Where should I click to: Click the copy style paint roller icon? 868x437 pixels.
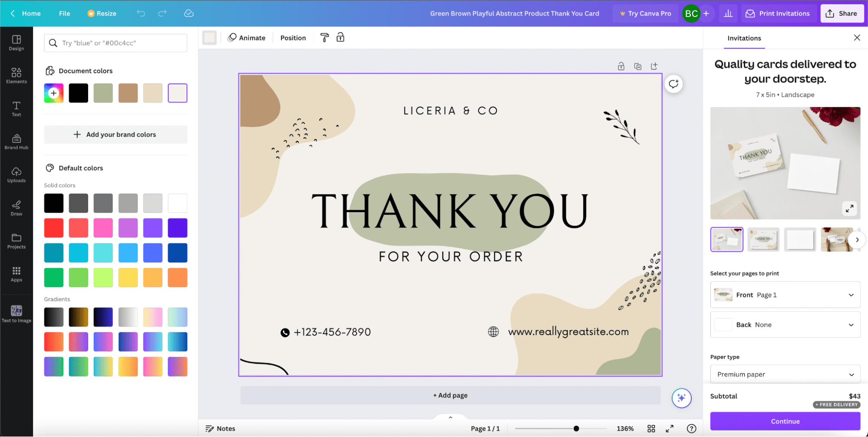(324, 38)
